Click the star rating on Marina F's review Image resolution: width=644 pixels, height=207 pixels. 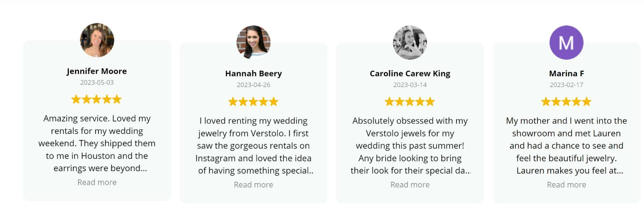(566, 102)
